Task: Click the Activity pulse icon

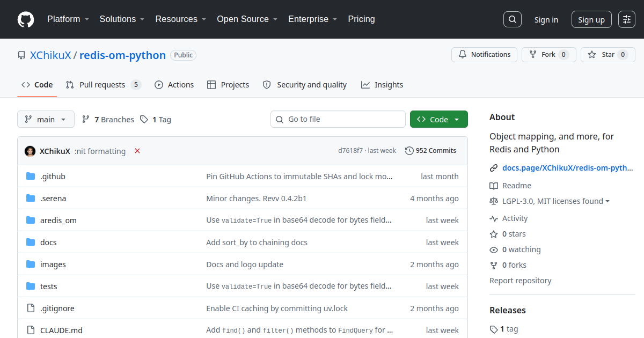Action: (x=494, y=218)
